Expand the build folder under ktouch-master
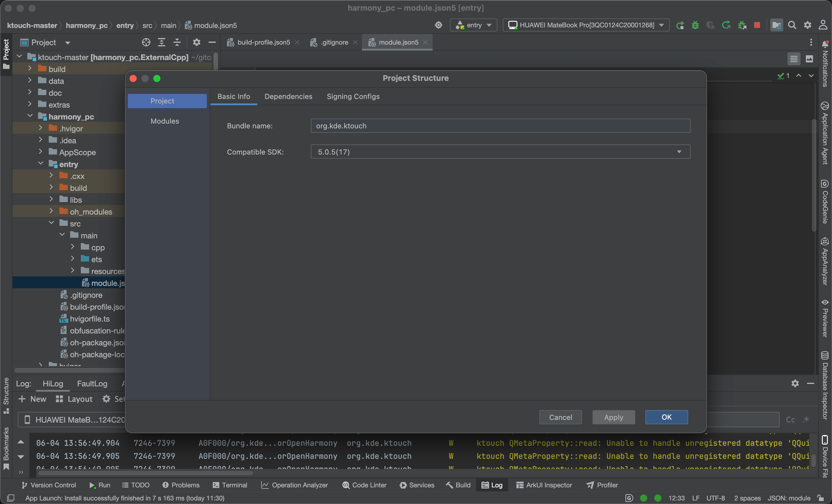 pyautogui.click(x=30, y=69)
